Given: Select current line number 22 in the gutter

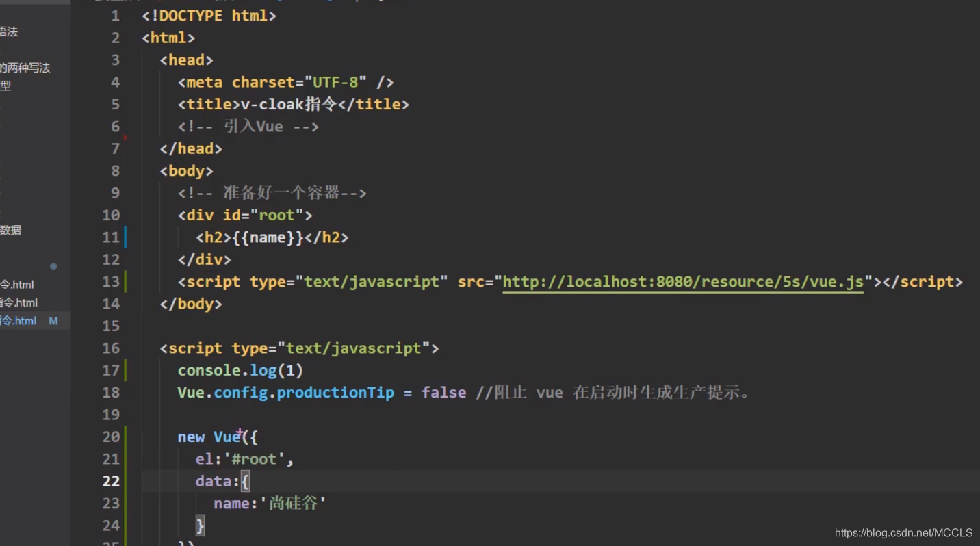Looking at the screenshot, I should 111,482.
